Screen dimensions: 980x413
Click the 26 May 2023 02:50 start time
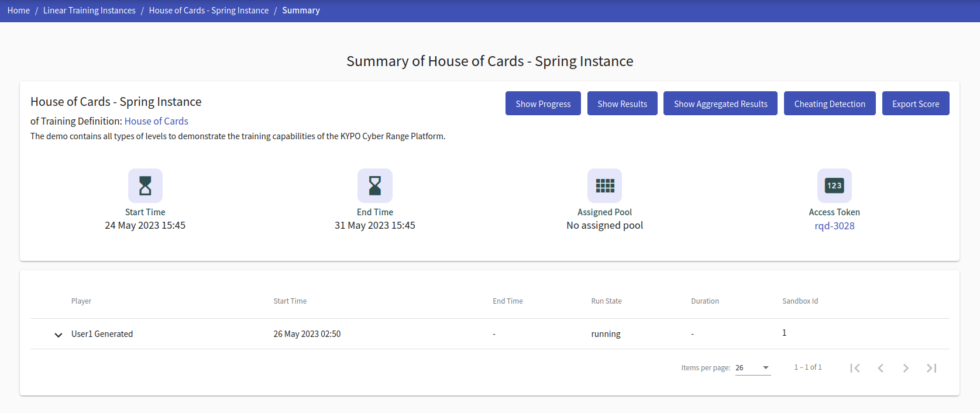coord(307,334)
